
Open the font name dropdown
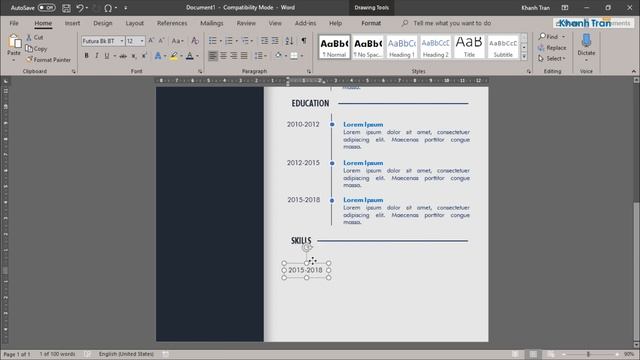(122, 41)
